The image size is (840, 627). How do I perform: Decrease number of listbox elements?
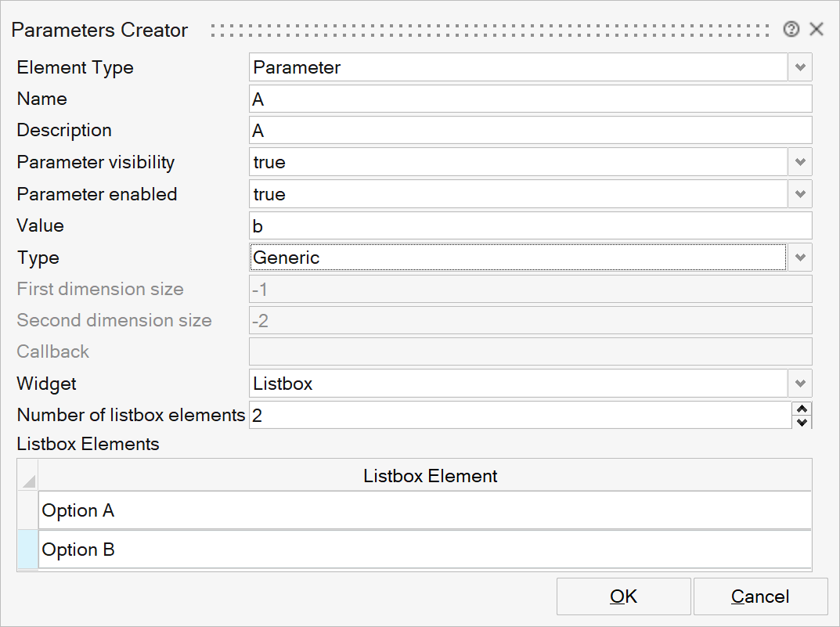coord(802,423)
